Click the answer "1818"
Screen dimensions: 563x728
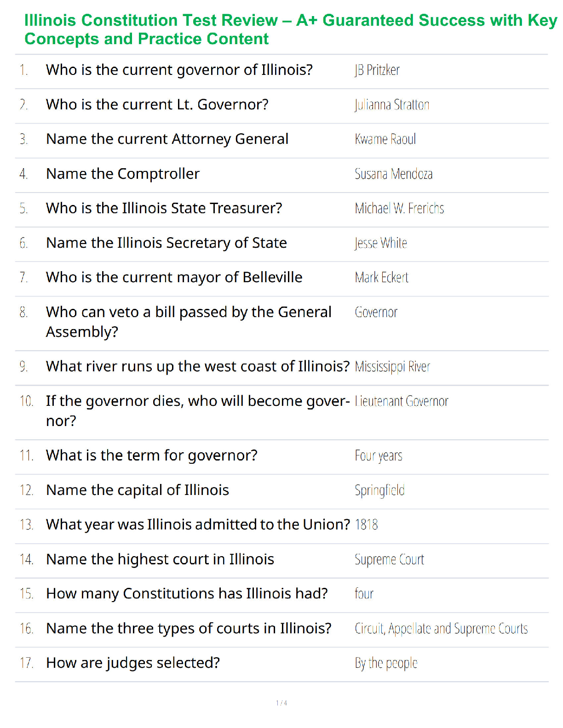pos(367,525)
